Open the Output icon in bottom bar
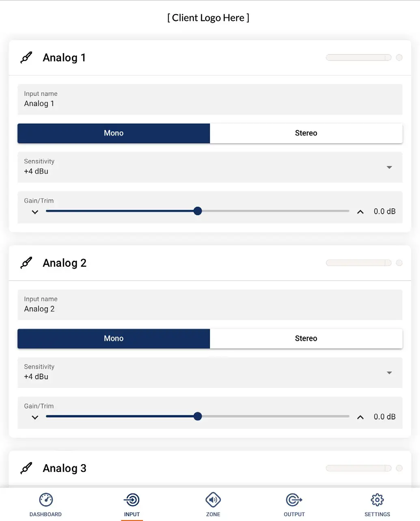420x521 pixels. pyautogui.click(x=294, y=500)
